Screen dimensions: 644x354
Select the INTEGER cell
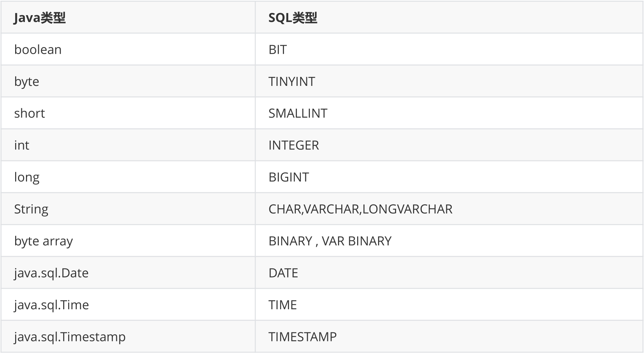[x=294, y=145]
